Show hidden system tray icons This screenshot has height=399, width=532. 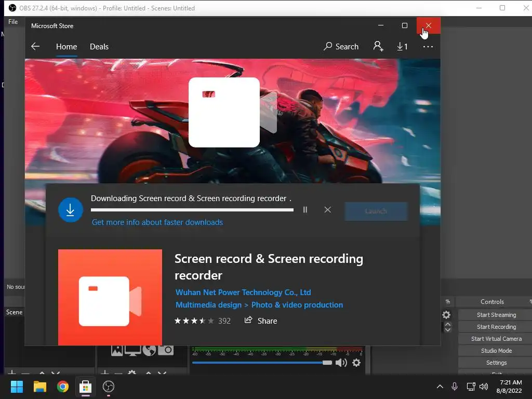(440, 387)
